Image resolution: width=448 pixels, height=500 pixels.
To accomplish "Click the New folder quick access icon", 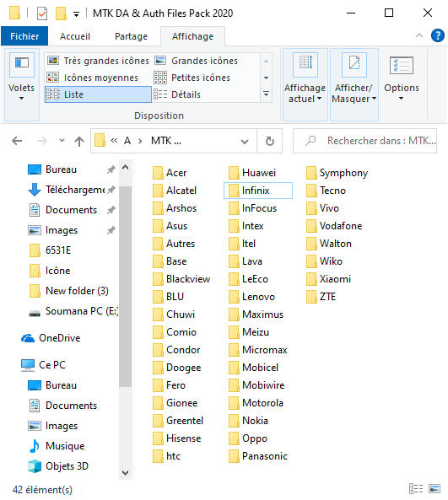I will click(x=61, y=13).
